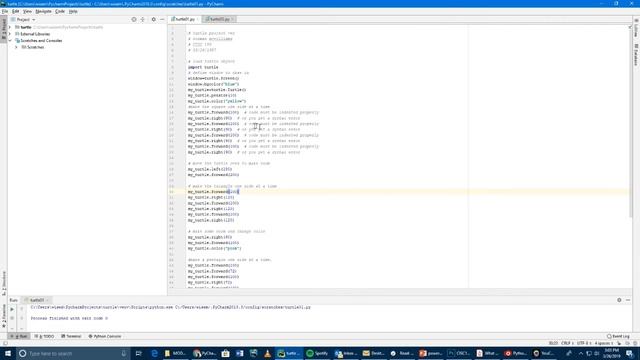This screenshot has height=360, width=640.
Task: Switch to the first turtle01.py editor tab
Action: click(x=183, y=19)
